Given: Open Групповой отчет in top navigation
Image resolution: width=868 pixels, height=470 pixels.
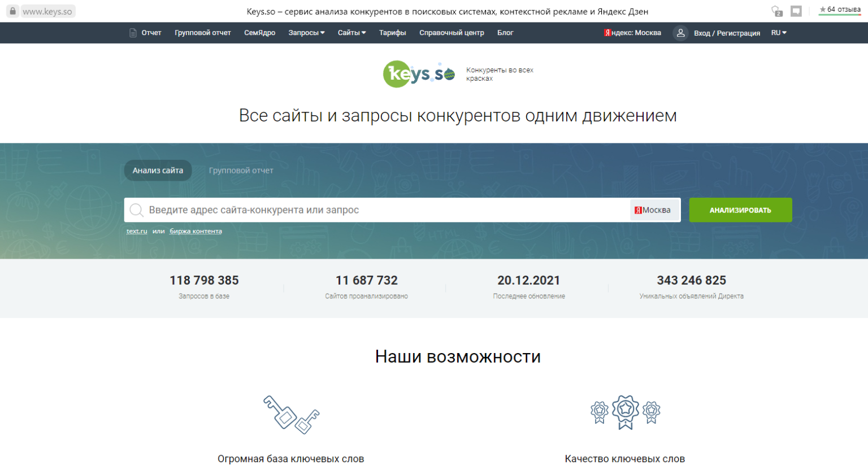Looking at the screenshot, I should [203, 33].
